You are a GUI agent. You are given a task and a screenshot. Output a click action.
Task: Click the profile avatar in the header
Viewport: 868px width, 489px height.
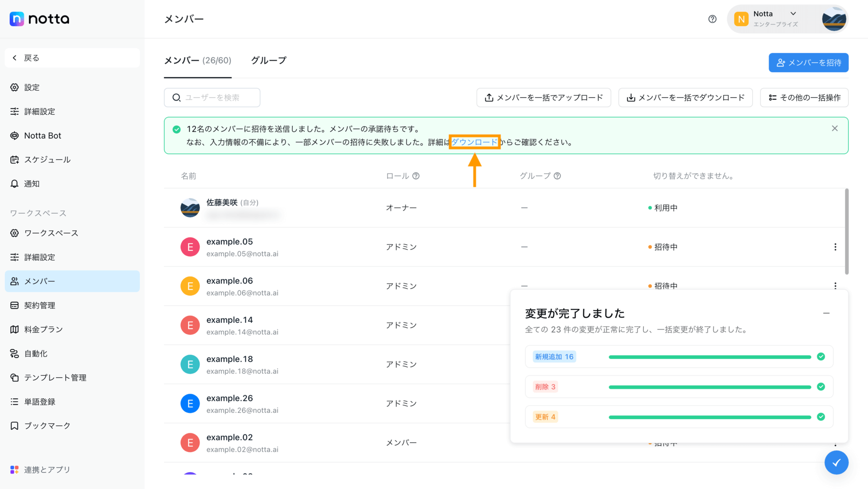tap(834, 19)
